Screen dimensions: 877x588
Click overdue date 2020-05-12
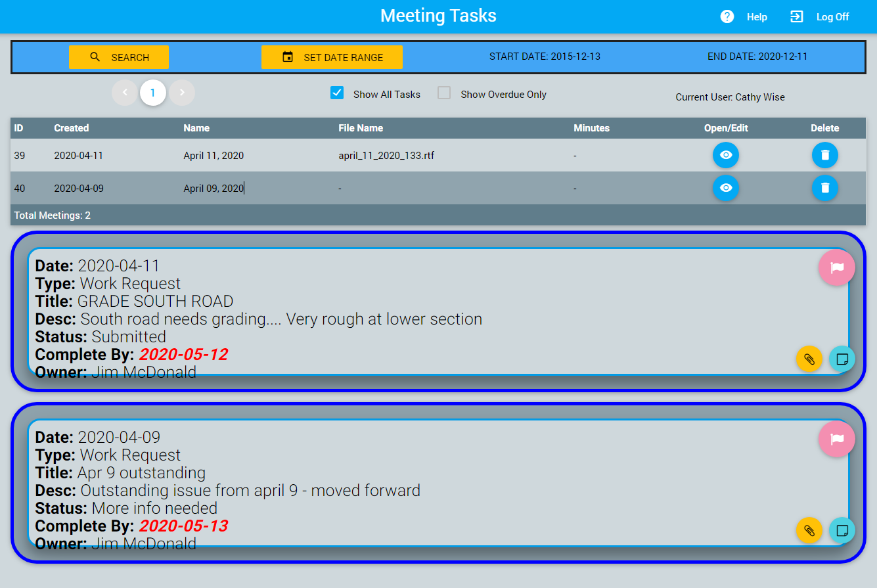pyautogui.click(x=183, y=355)
